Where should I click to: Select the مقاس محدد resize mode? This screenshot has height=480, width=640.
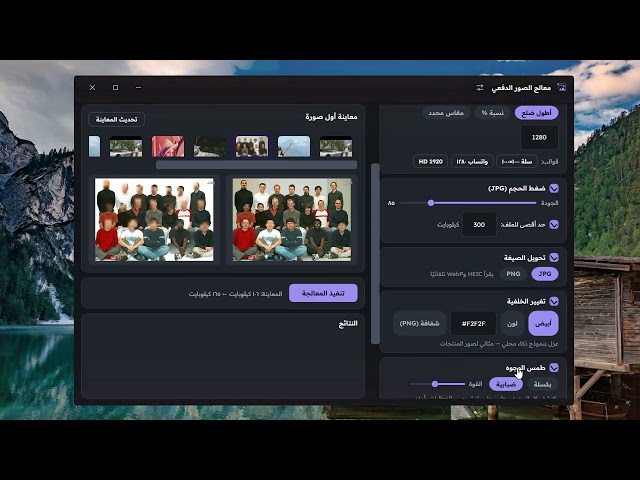[446, 113]
